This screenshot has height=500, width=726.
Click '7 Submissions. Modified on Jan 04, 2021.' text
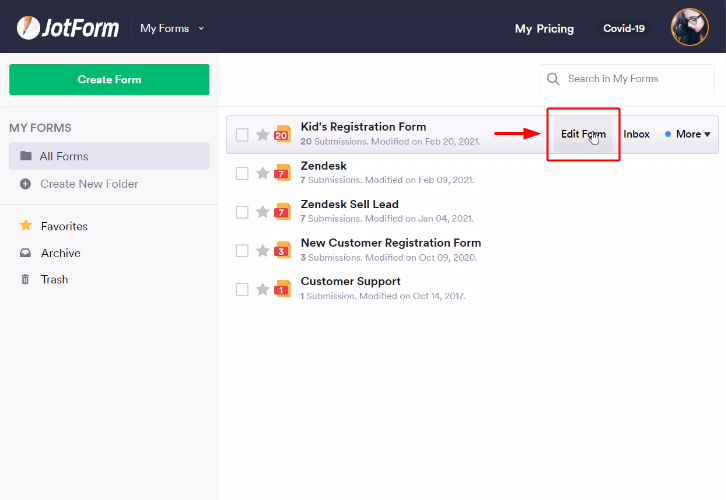click(x=387, y=219)
